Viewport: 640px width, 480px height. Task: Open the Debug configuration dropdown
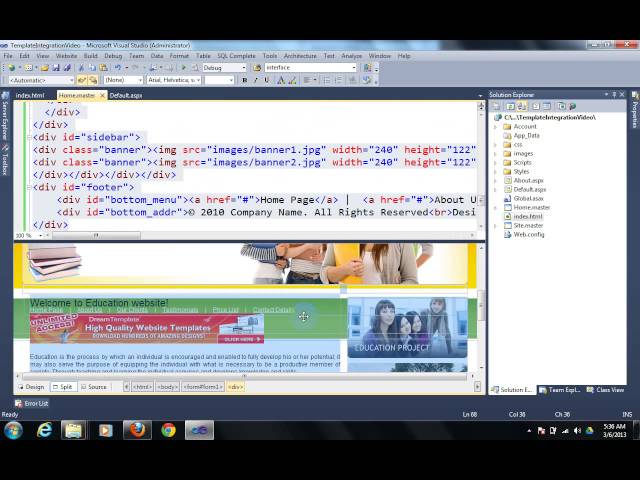(224, 68)
